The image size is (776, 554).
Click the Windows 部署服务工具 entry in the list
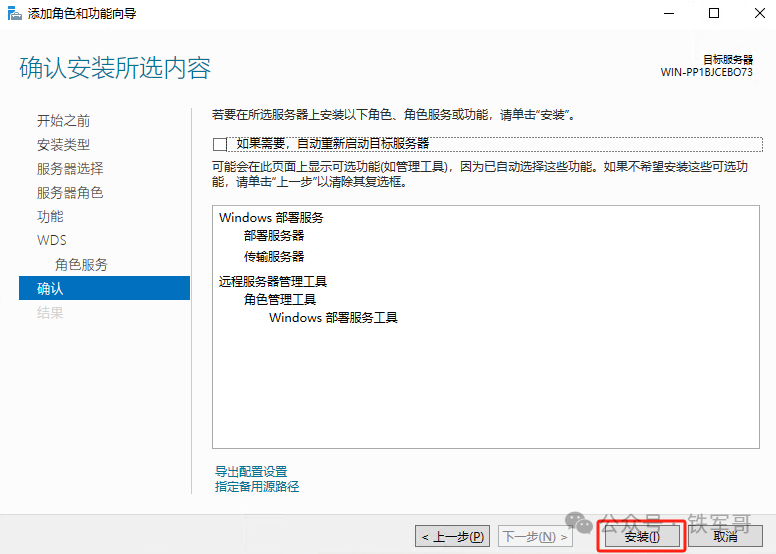click(333, 317)
